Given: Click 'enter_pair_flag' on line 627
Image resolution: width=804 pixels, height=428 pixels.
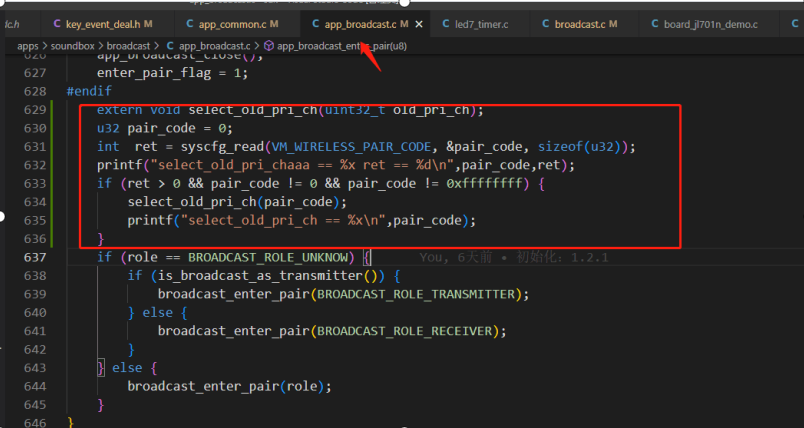Looking at the screenshot, I should tap(154, 73).
